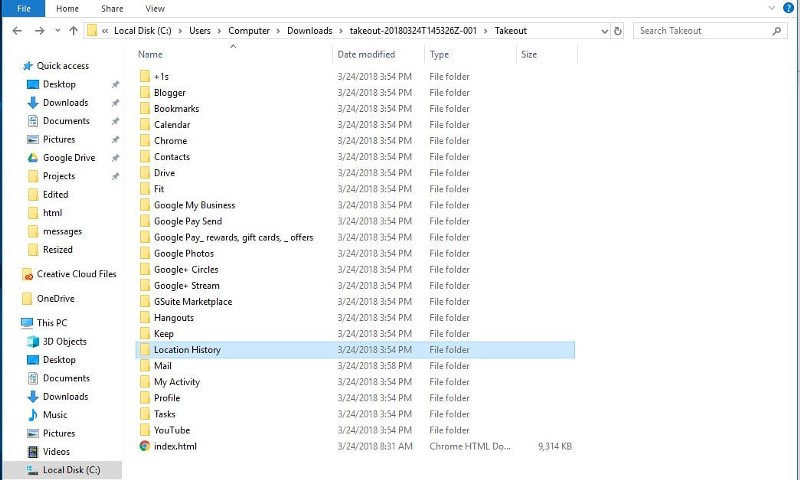Click takeout-20180324T145326Z-001 in the address path
The height and width of the screenshot is (480, 800).
coord(413,31)
